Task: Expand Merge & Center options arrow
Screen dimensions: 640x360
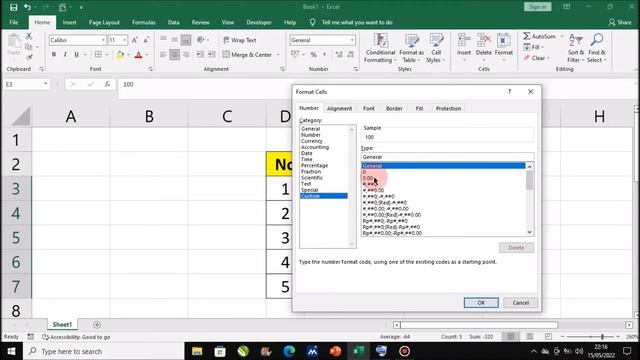Action: coord(278,55)
